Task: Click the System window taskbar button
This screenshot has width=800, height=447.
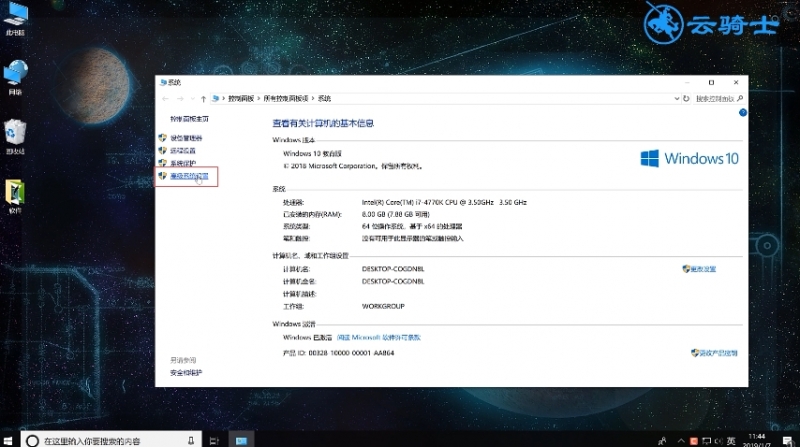Action: pos(241,441)
